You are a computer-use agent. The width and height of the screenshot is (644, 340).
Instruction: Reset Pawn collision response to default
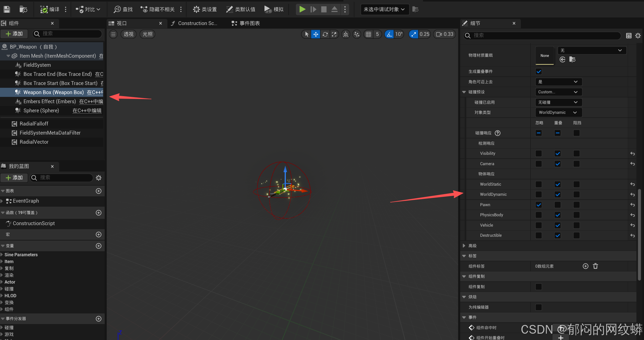pos(633,205)
